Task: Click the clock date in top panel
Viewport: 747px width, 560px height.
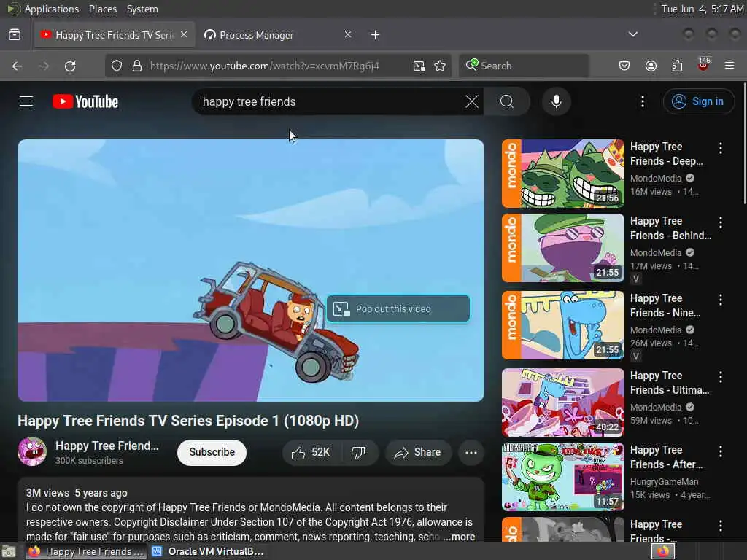Action: [x=703, y=9]
